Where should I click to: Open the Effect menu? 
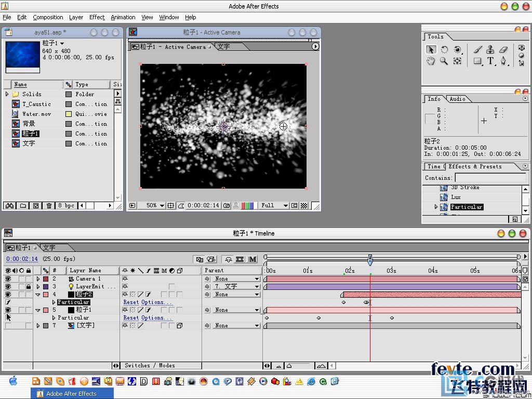tap(97, 17)
